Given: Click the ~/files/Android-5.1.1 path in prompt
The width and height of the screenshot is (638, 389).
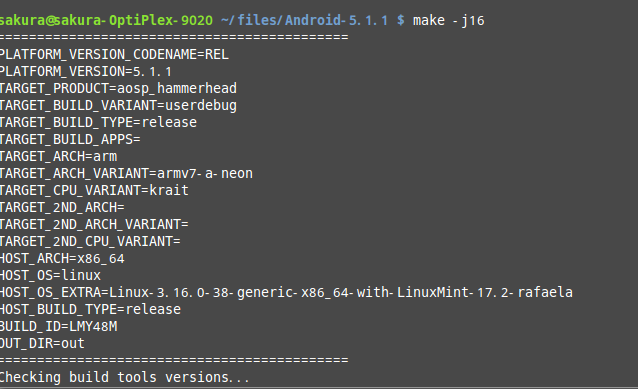Looking at the screenshot, I should (x=304, y=20).
